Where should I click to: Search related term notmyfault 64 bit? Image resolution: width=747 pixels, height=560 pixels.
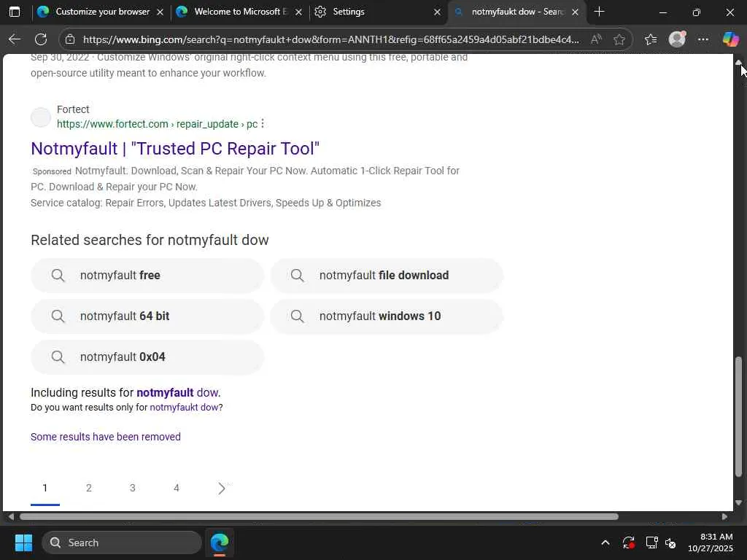[147, 316]
